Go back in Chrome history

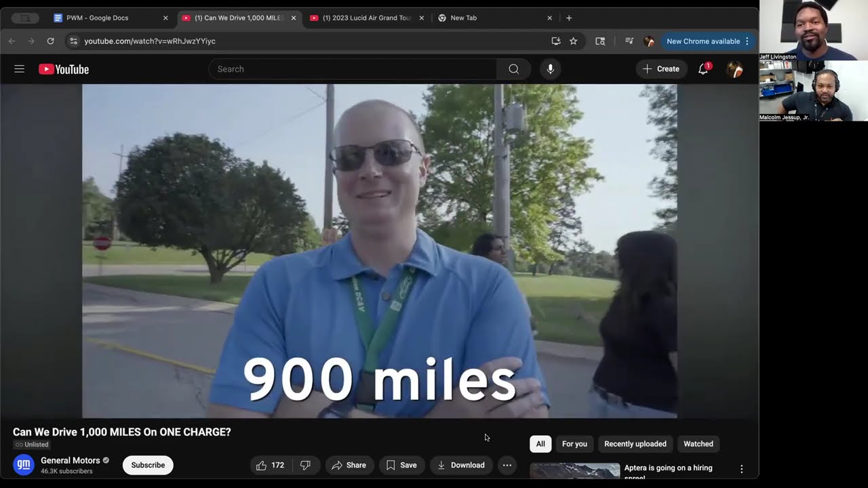pos(12,41)
